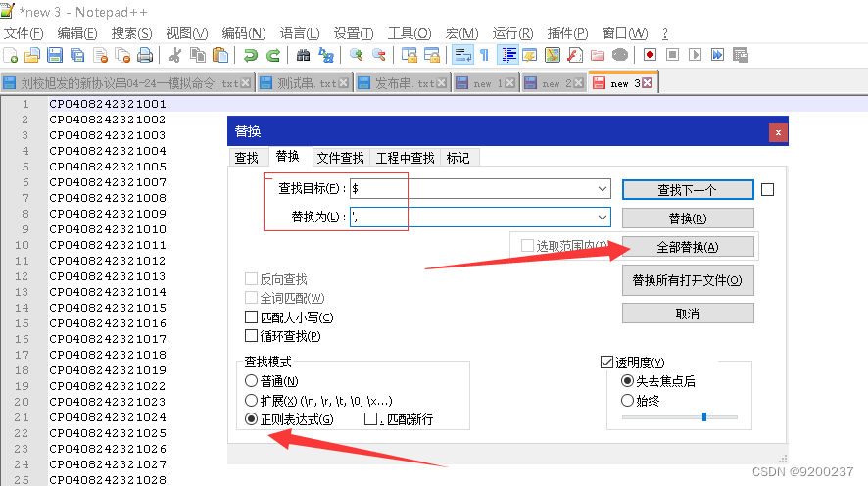
Task: Select 扩展 search mode radio
Action: [x=251, y=400]
